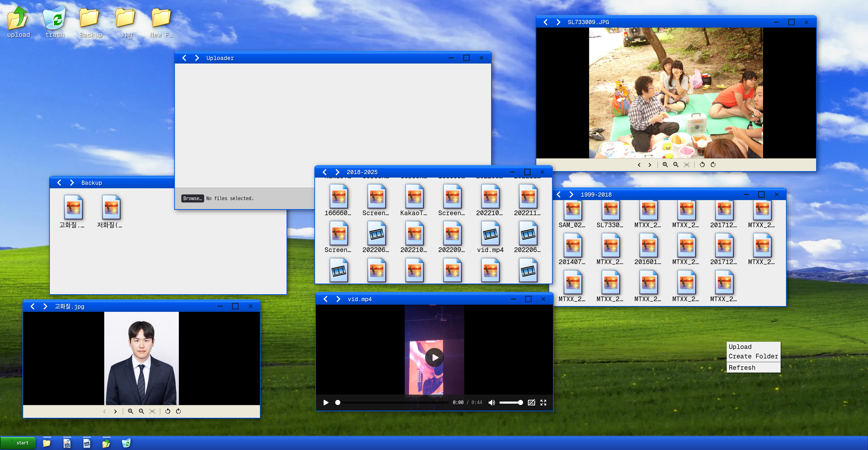The height and width of the screenshot is (450, 868).
Task: Play vid.mp4 using bottom play button
Action: click(x=325, y=402)
